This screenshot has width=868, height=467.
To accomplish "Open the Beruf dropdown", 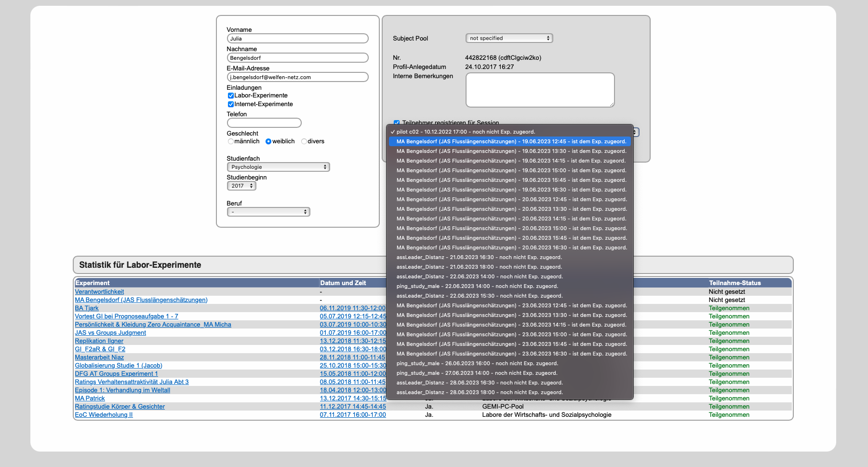I will click(x=268, y=212).
